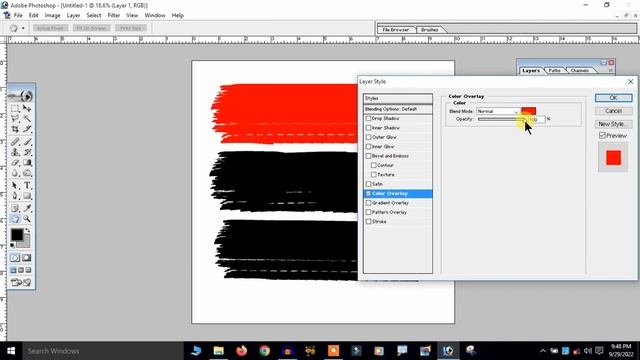Select the Lasso tool
The height and width of the screenshot is (360, 640).
point(15,118)
